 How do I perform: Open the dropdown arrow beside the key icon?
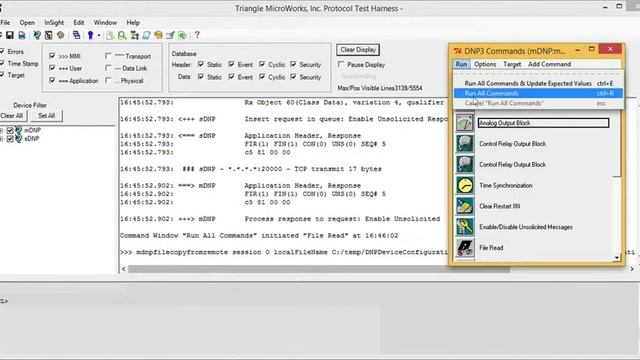click(x=99, y=36)
